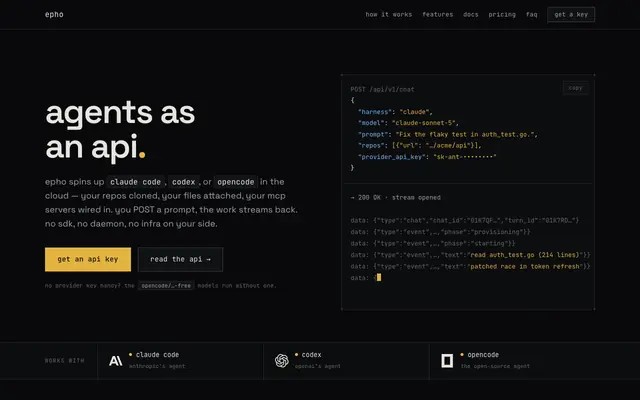Click the yellow get an api key button
640x400 pixels.
pyautogui.click(x=88, y=259)
